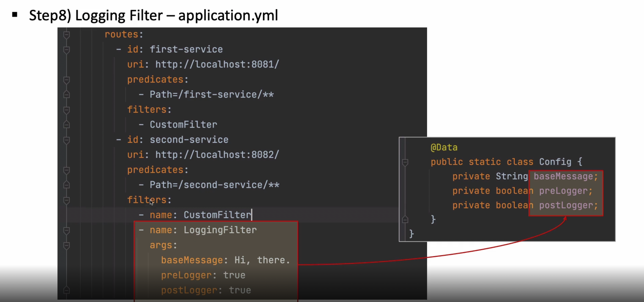644x302 pixels.
Task: Click fold-end marker beside Path=/second-service/**
Action: [x=66, y=185]
